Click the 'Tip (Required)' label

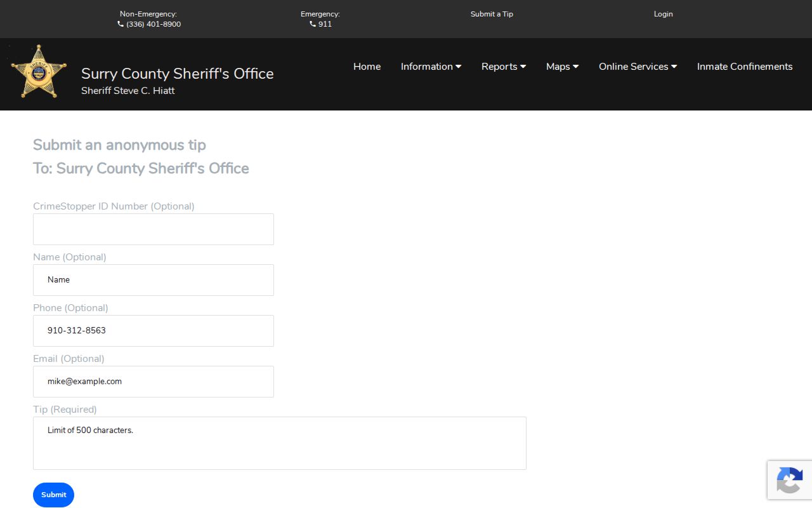[65, 410]
